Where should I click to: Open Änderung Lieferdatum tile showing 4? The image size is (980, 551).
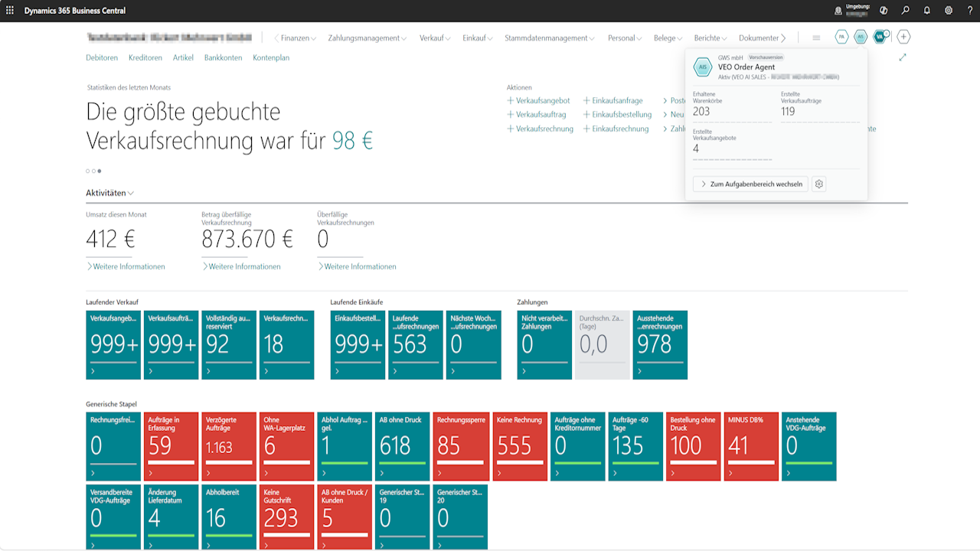click(171, 517)
